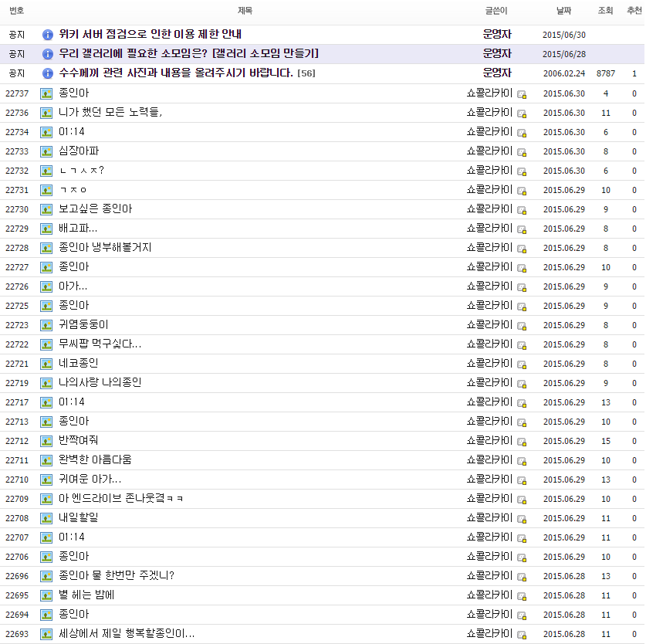Select author 쇼콜라카이 on row 22734
The width and height of the screenshot is (646, 644).
click(489, 132)
